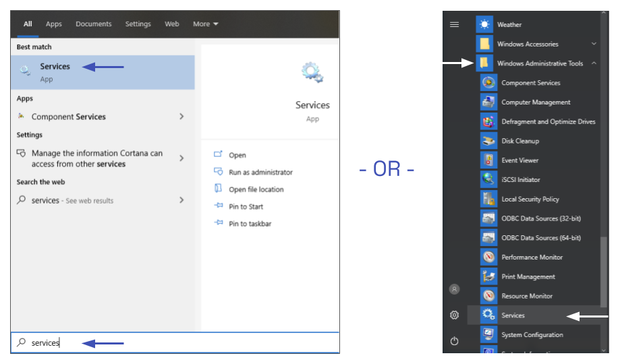
Task: Click Resource Monitor text in Start menu
Action: click(x=527, y=296)
